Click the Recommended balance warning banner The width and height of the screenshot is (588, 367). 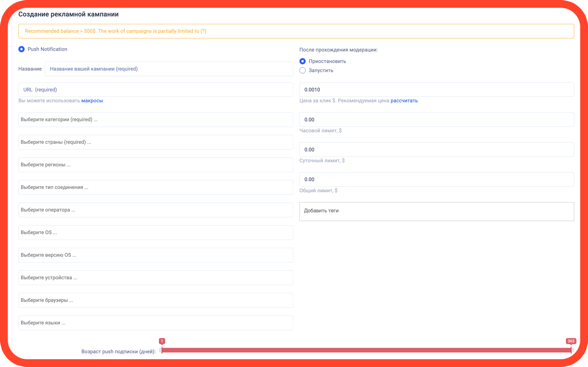[296, 31]
